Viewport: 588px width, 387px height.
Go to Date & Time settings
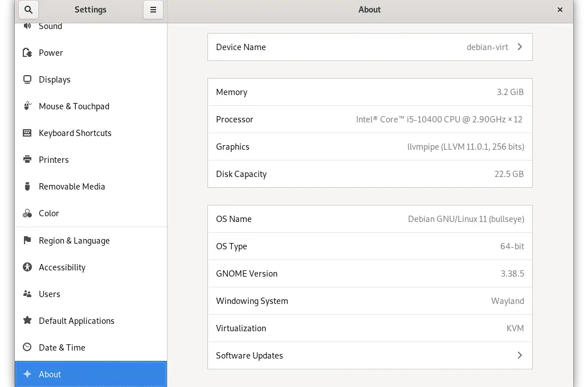62,348
